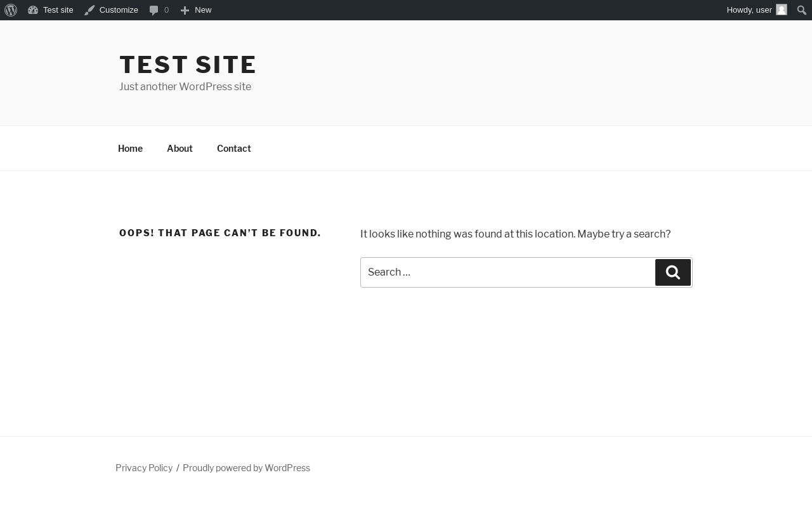
Task: Open the admin bar search magnifier
Action: tap(802, 10)
